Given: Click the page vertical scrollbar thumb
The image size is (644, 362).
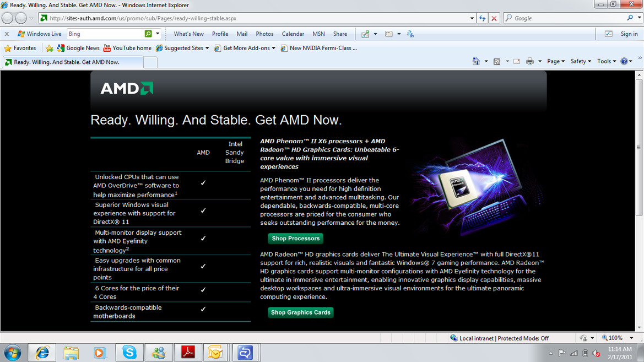Looking at the screenshot, I should click(640, 147).
